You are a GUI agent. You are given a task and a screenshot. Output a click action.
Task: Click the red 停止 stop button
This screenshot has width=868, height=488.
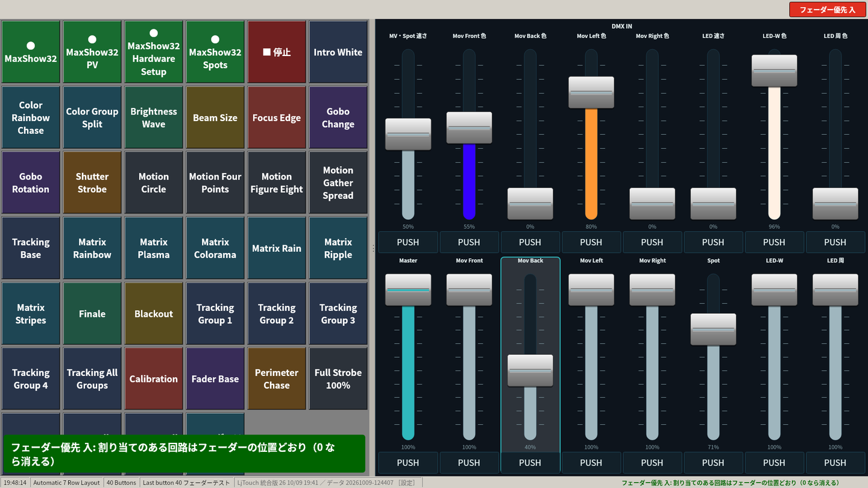[x=277, y=52]
